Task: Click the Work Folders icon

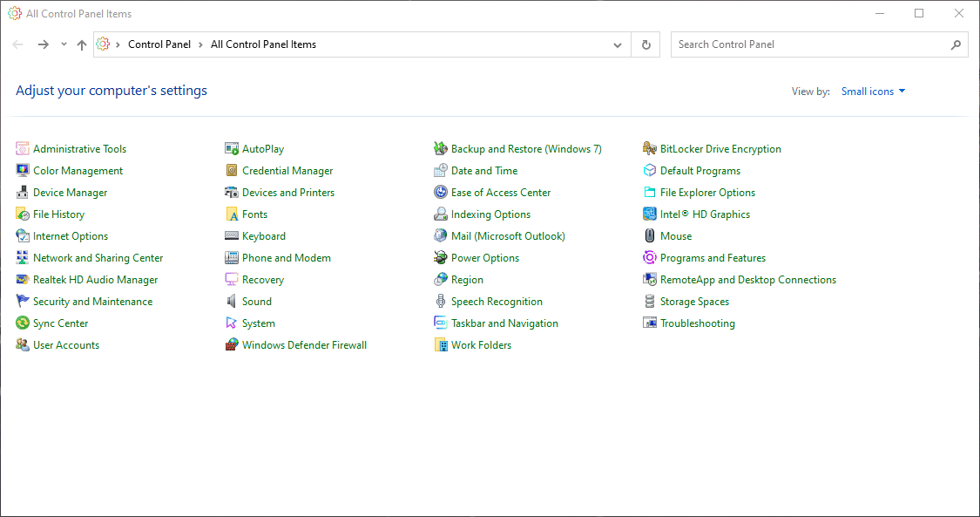Action: tap(441, 345)
